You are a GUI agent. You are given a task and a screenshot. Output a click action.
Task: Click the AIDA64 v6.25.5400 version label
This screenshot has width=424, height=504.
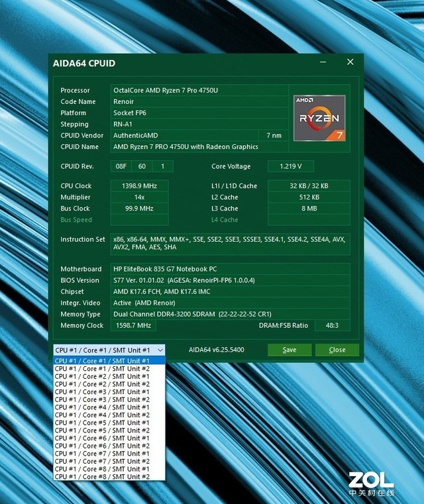(x=217, y=350)
